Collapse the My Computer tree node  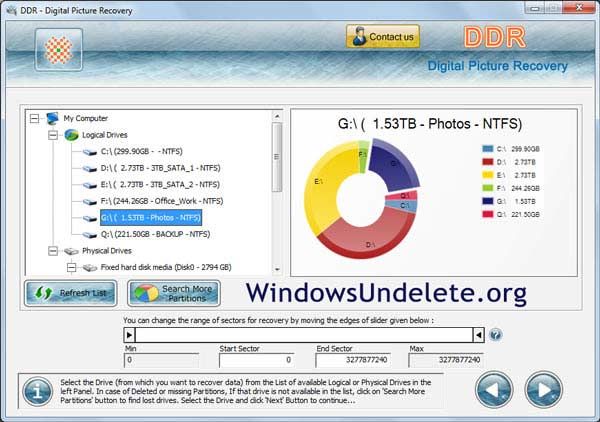click(34, 118)
